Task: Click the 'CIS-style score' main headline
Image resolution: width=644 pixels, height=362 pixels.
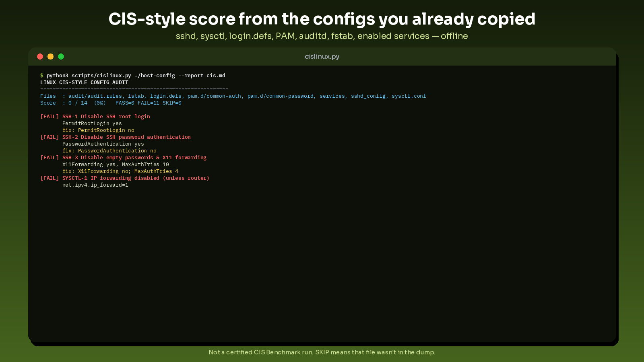Action: 322,19
